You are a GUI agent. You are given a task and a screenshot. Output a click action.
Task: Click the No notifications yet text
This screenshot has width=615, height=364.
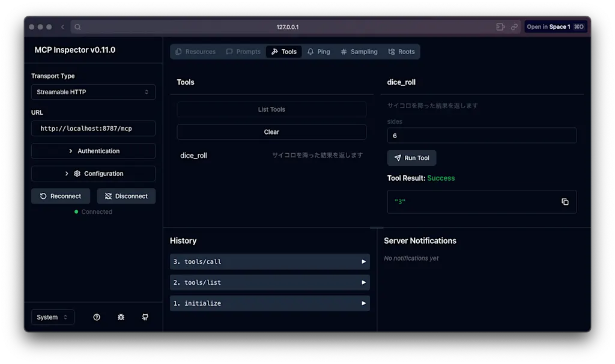411,258
